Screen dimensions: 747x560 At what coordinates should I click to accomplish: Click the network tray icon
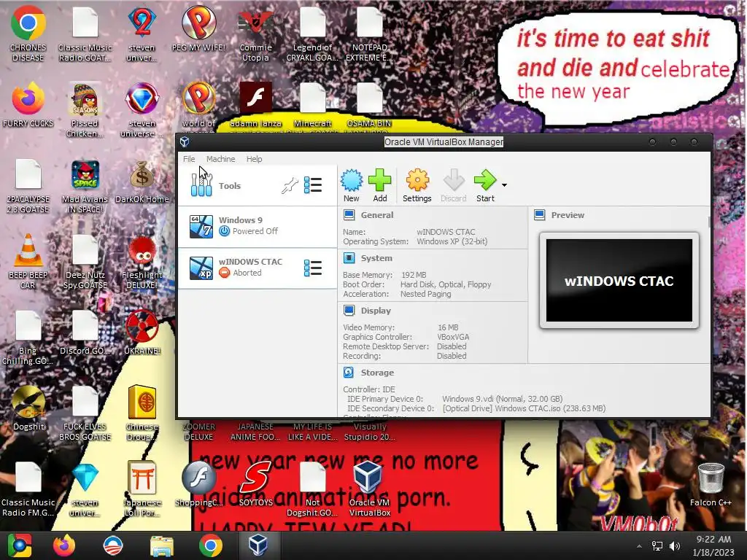click(657, 546)
